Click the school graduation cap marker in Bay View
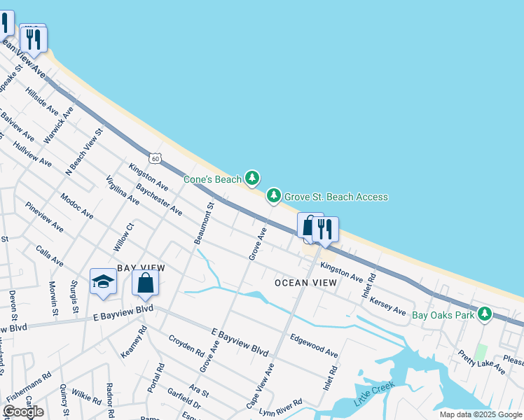The image size is (524, 420). [x=103, y=283]
